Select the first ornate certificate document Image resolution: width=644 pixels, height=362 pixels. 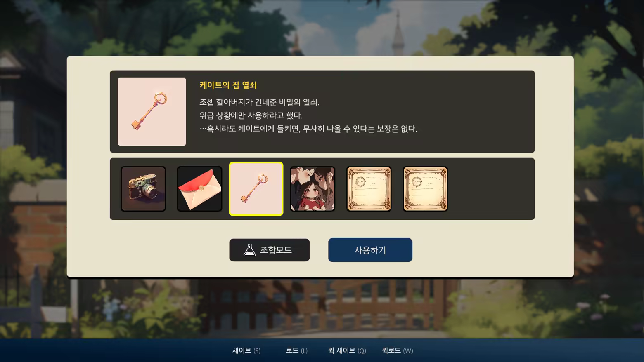tap(369, 189)
